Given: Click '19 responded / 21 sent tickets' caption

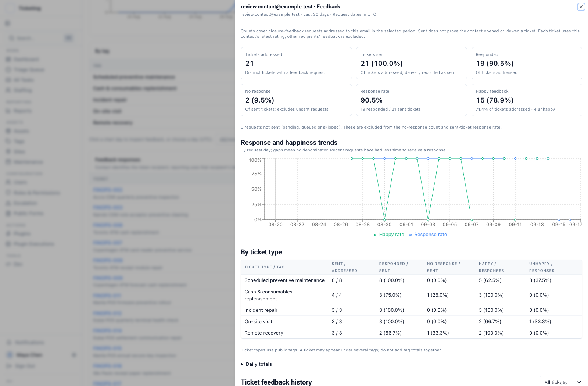Looking at the screenshot, I should 391,109.
